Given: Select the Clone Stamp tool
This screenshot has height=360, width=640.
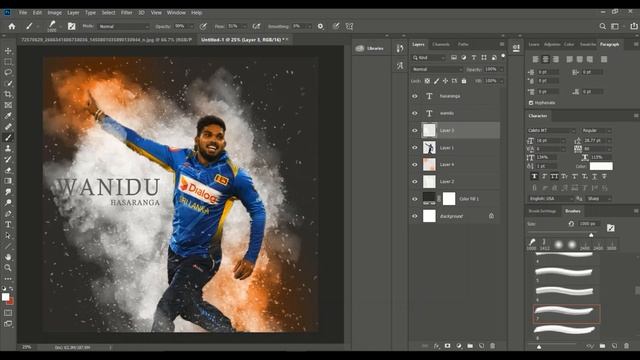Looking at the screenshot, I should [8, 149].
